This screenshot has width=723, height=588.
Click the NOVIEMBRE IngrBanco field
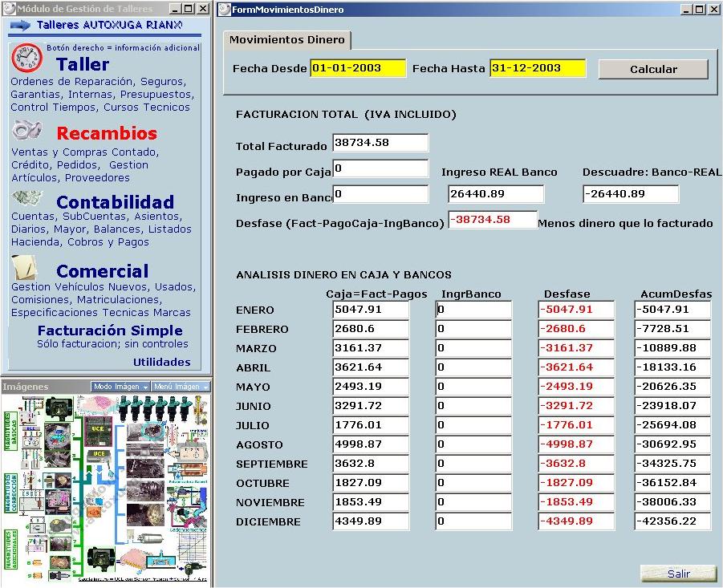473,503
